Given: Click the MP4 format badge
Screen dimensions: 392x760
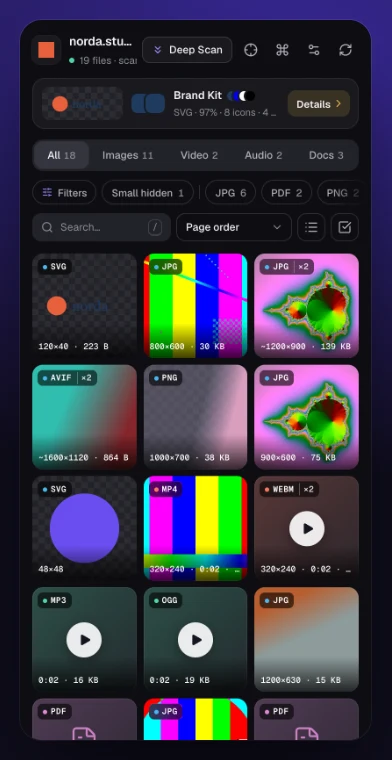Looking at the screenshot, I should tap(166, 489).
